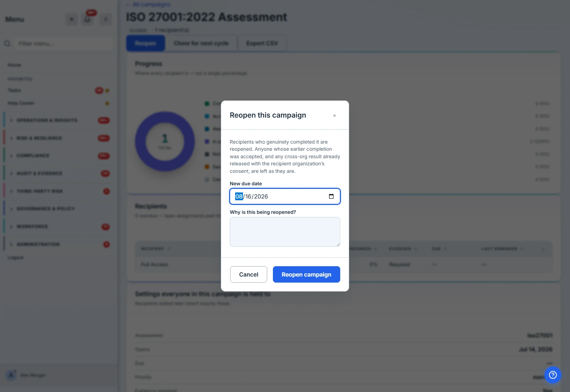570x392 pixels.
Task: Go to Home in the sidebar
Action: [x=15, y=65]
